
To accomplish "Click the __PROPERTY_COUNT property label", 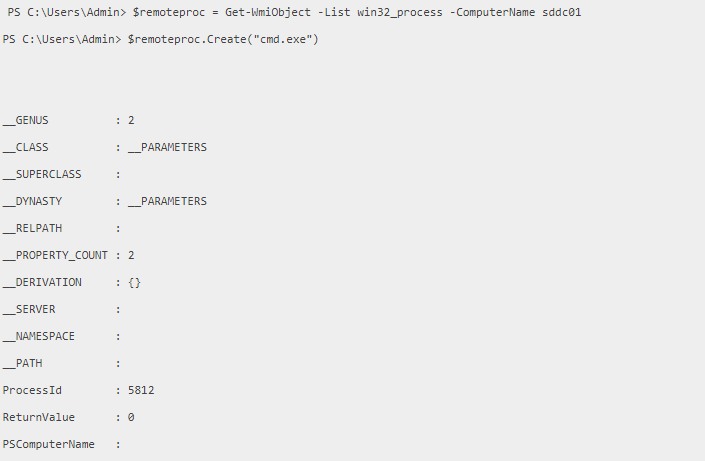I will [55, 255].
